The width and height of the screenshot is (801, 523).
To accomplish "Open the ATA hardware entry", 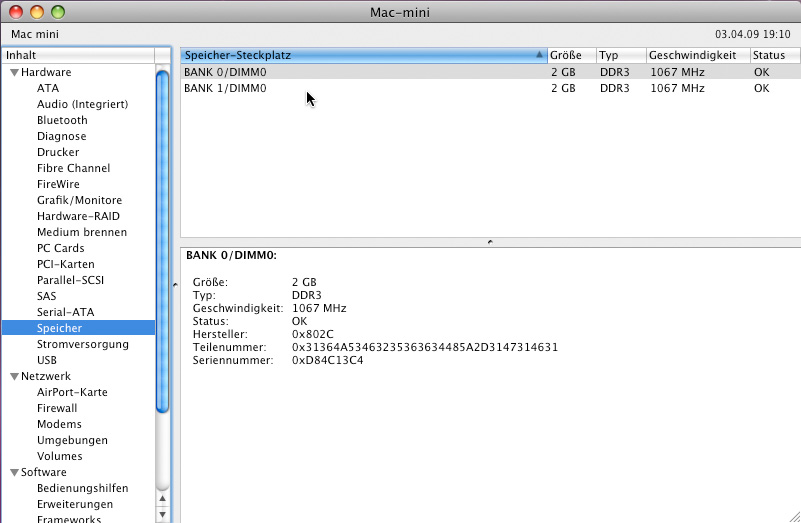I will (48, 88).
